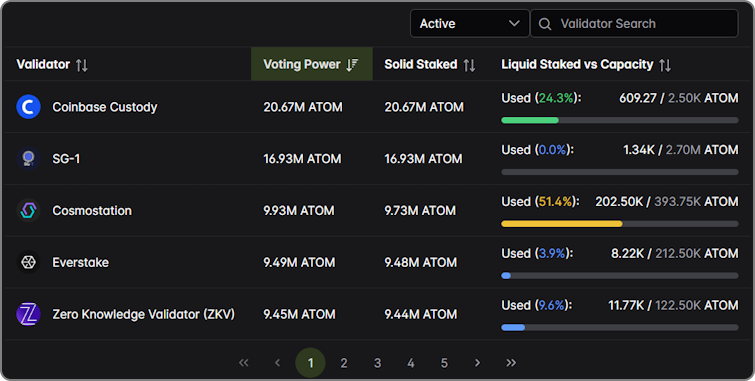This screenshot has height=381, width=755.
Task: Click the Everstake logo icon
Action: coord(28,263)
